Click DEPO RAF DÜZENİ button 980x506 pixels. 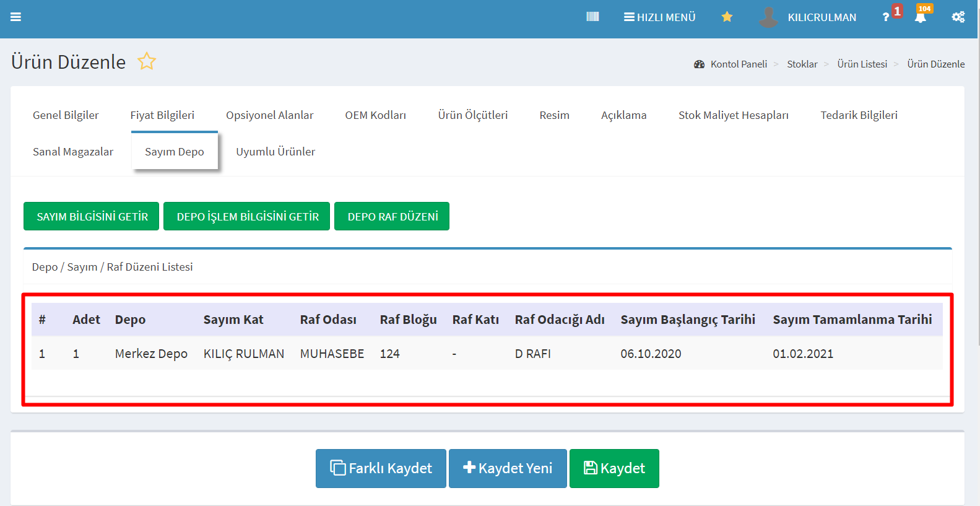point(392,217)
